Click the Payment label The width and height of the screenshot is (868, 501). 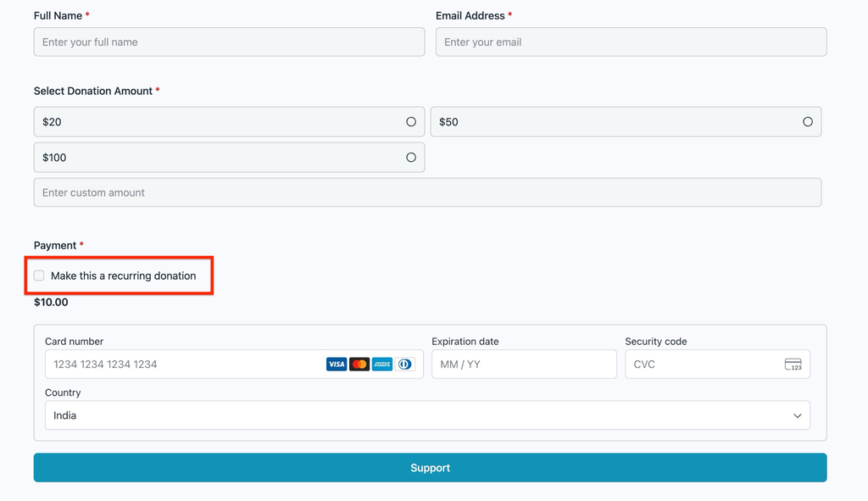(55, 245)
